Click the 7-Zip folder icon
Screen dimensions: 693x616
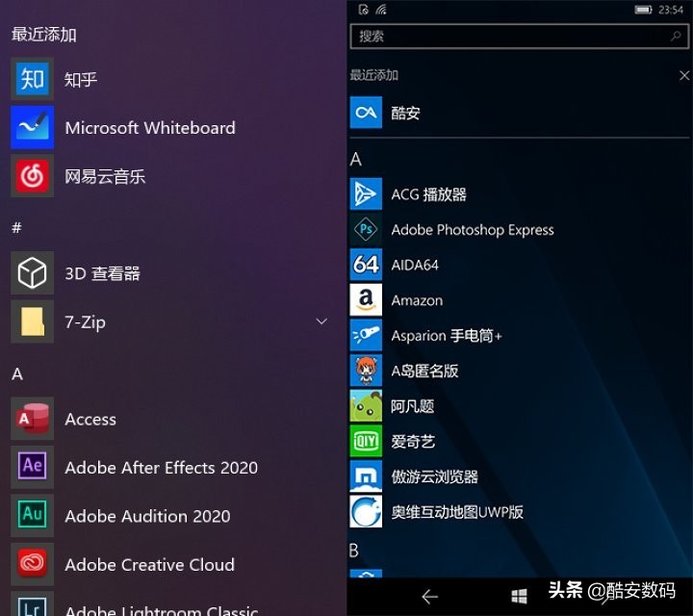(33, 321)
